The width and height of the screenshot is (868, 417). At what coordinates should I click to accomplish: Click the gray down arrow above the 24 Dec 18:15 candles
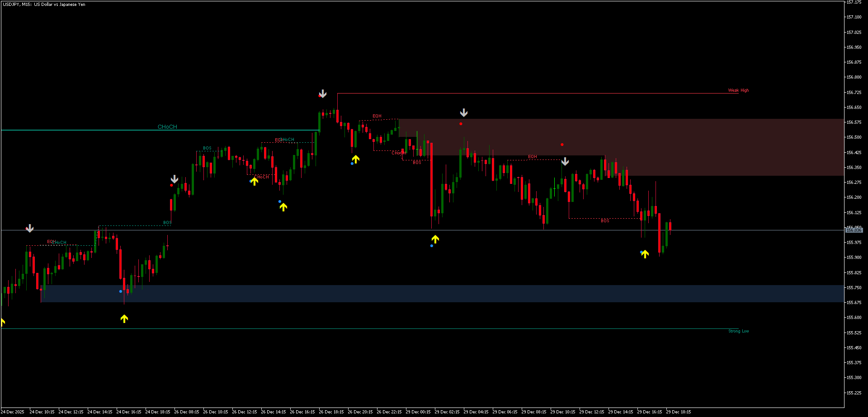click(x=174, y=179)
